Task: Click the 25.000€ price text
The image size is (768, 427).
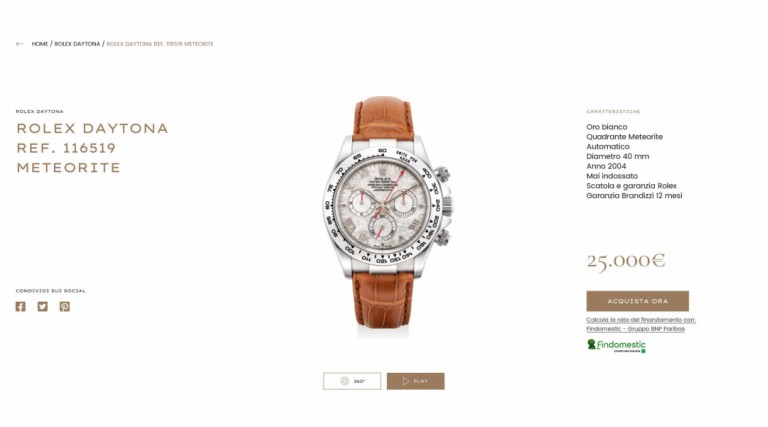Action: click(626, 261)
